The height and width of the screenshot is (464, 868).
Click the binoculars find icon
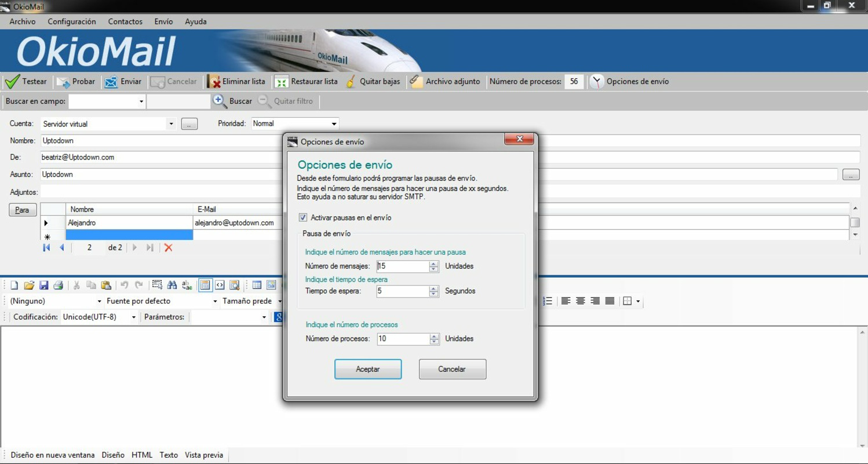[172, 285]
